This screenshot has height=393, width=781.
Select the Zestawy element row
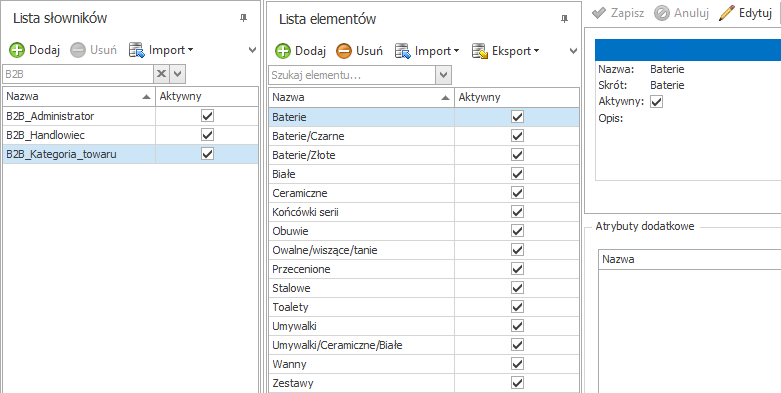click(424, 383)
